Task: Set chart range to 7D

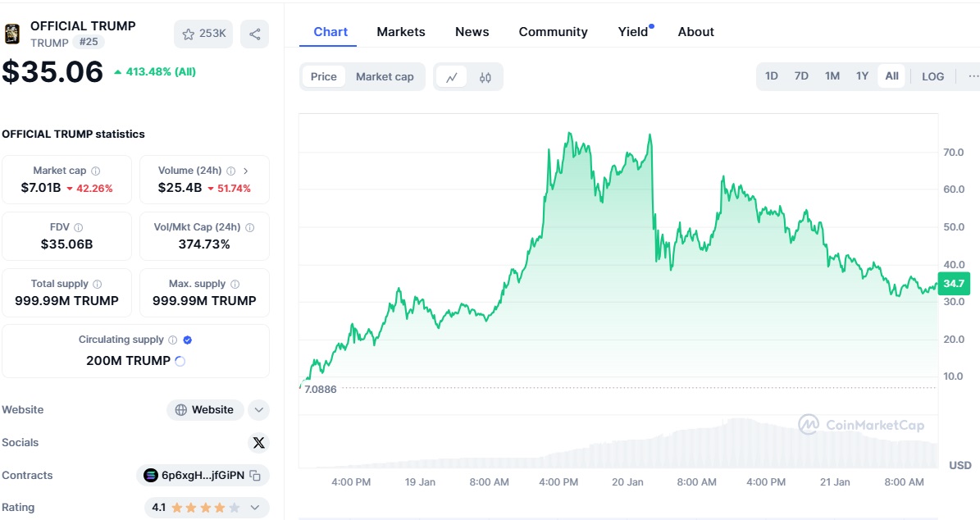Action: pyautogui.click(x=801, y=76)
